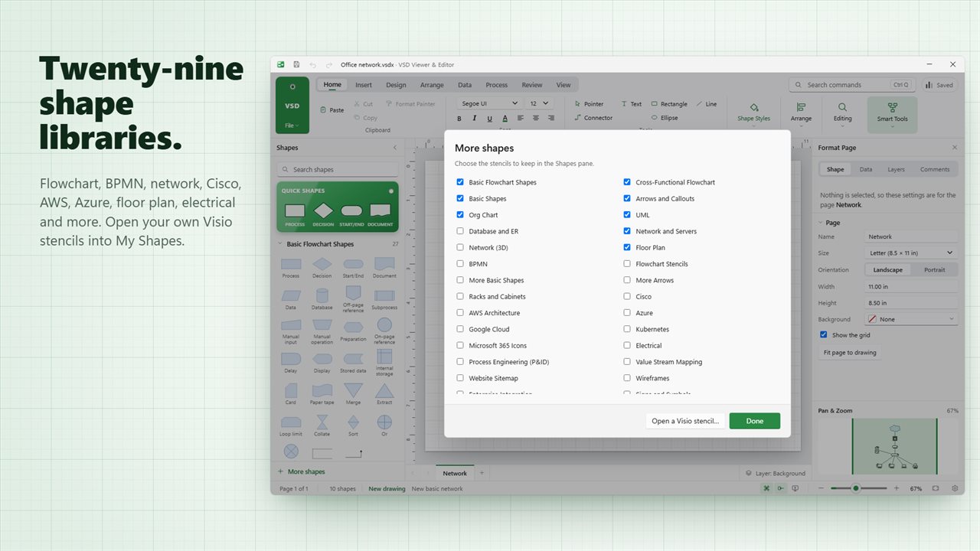Uncheck the Floor Plan stencil
Screen dimensions: 980x551
coord(627,247)
